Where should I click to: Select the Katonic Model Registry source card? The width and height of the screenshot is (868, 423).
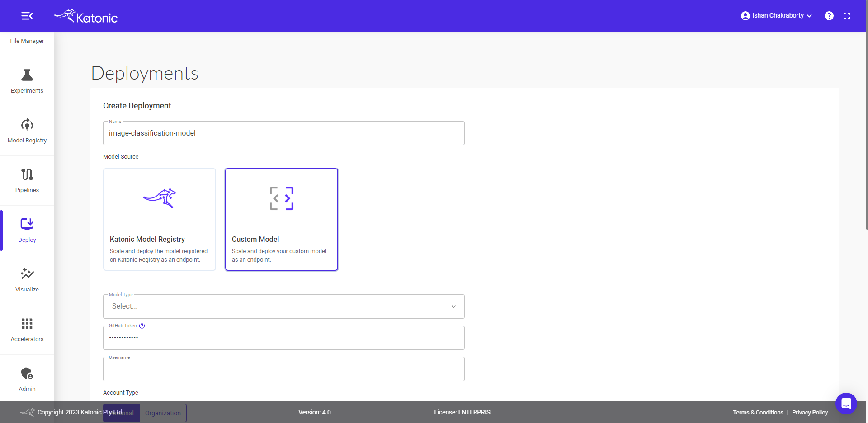(160, 220)
